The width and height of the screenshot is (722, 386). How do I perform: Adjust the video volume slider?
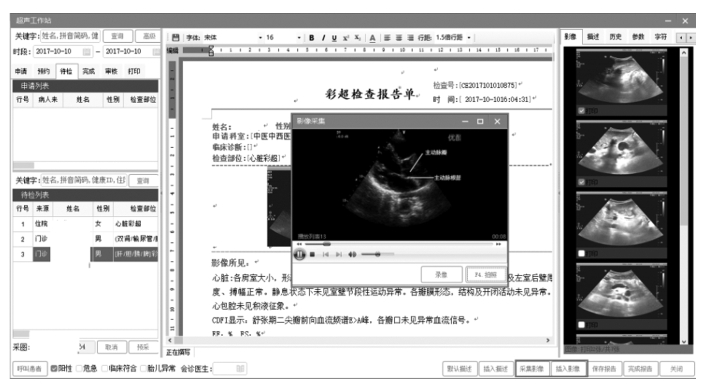(378, 254)
